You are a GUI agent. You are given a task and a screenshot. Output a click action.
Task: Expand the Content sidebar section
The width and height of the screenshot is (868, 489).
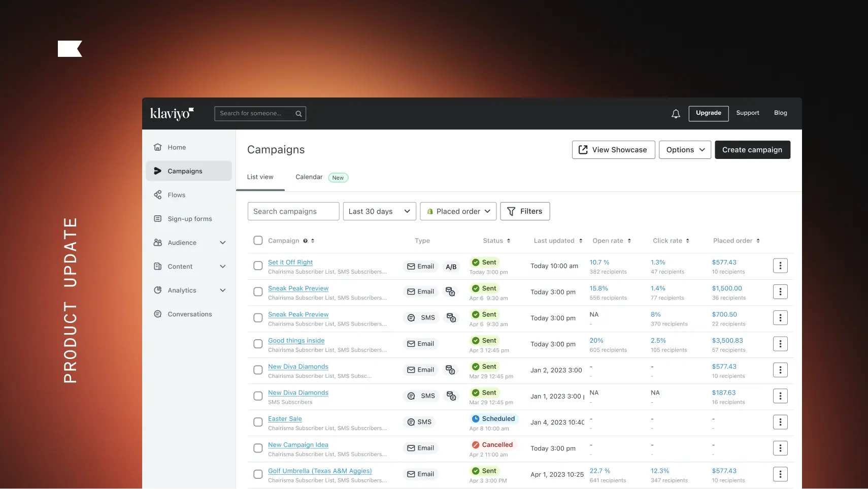[x=223, y=267]
